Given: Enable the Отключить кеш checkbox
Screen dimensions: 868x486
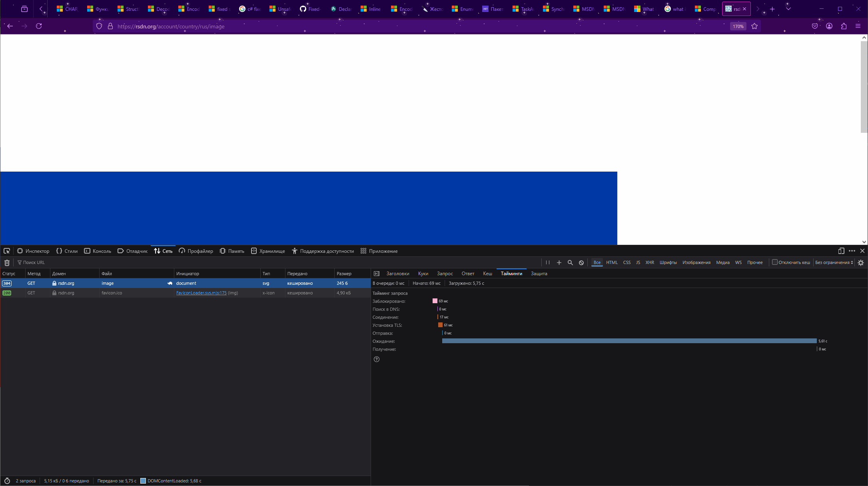Looking at the screenshot, I should click(x=774, y=262).
